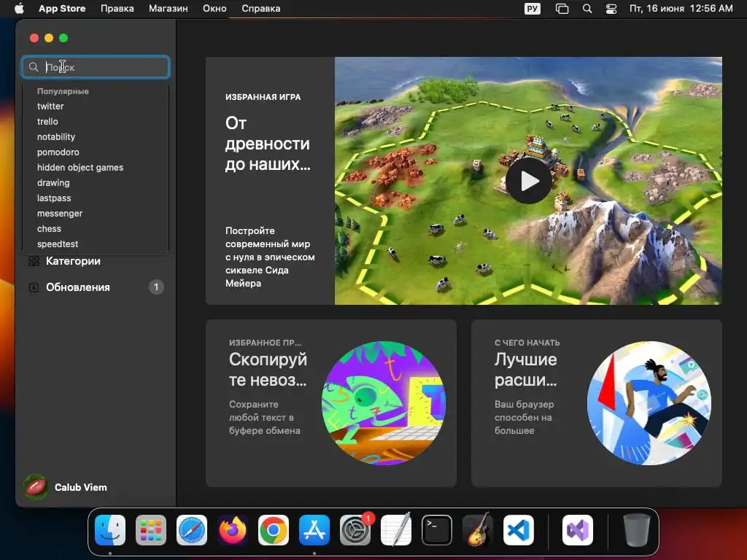Open the Магазин menu
Viewport: 747px width, 560px height.
pos(169,9)
